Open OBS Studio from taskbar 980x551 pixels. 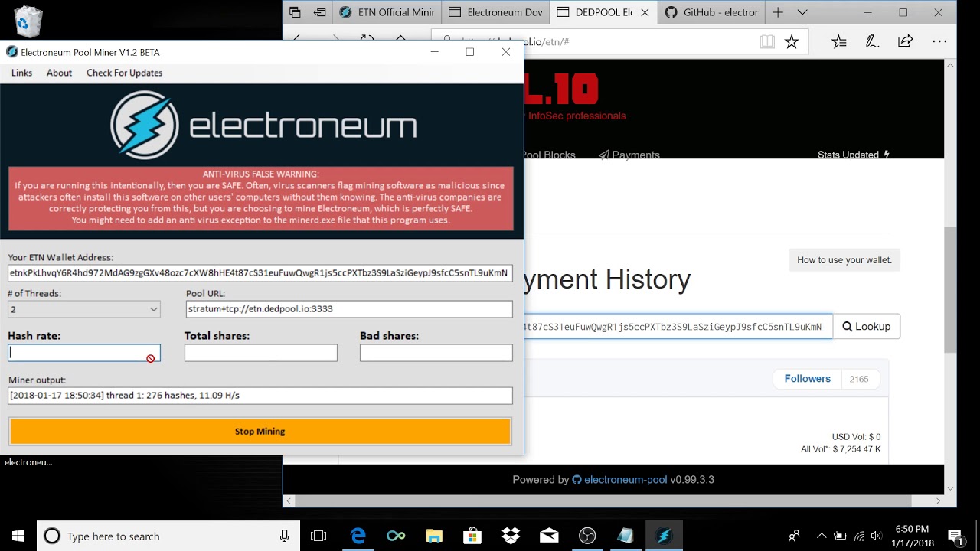pyautogui.click(x=587, y=536)
